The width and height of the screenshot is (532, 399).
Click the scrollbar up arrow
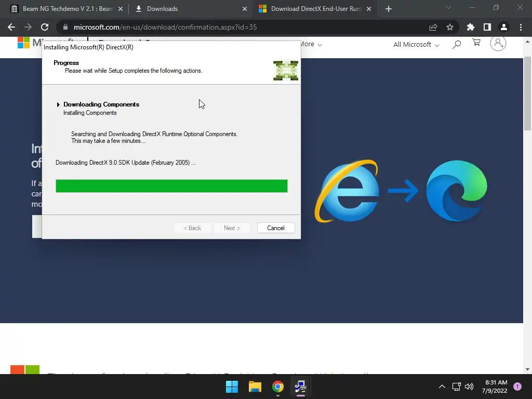click(527, 42)
